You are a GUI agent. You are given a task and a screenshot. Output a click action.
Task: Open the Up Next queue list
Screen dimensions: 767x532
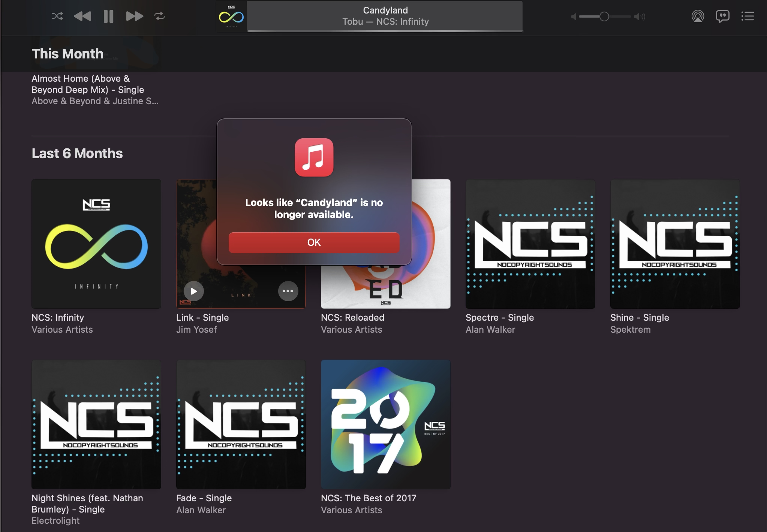(748, 16)
